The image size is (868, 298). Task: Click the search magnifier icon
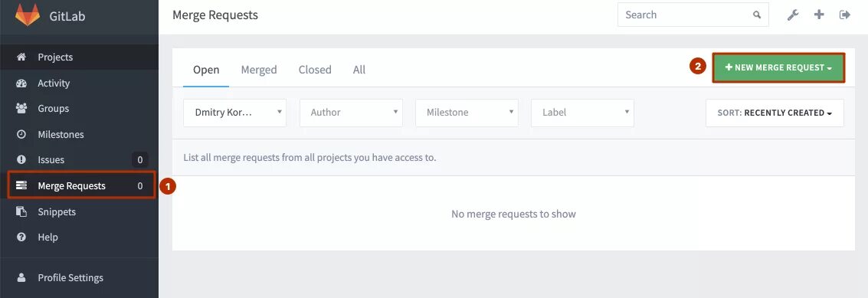tap(757, 15)
